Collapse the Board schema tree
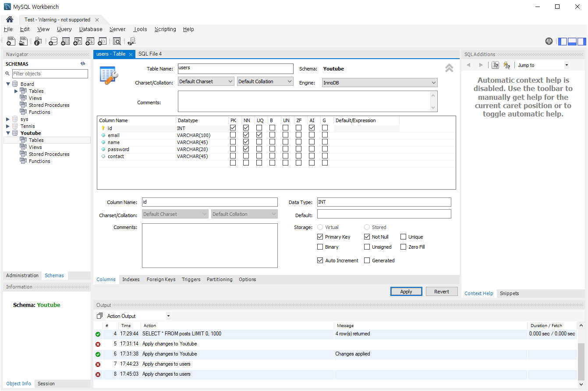This screenshot has width=588, height=391. click(x=8, y=84)
